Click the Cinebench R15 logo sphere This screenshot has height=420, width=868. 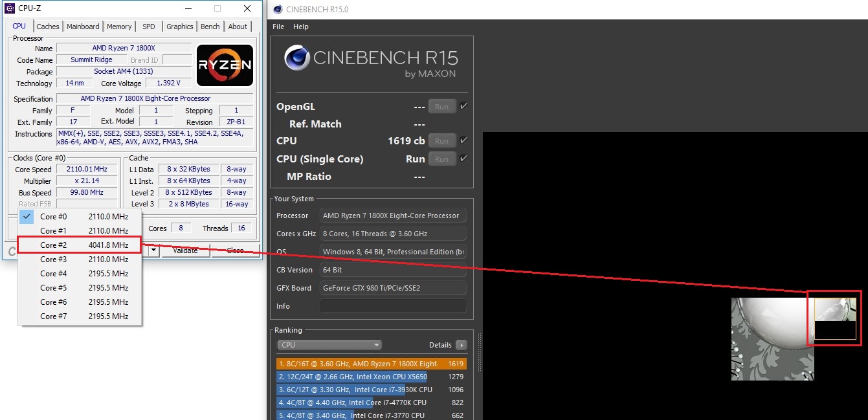point(296,58)
